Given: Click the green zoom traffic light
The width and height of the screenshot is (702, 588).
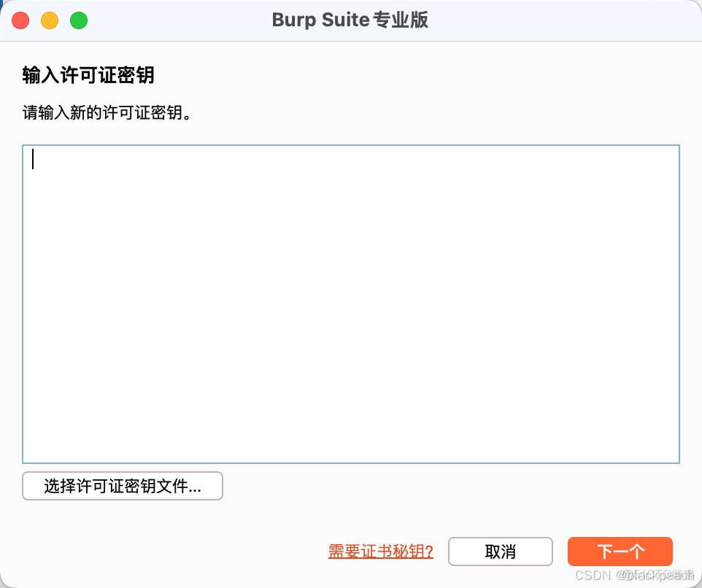Looking at the screenshot, I should (78, 21).
